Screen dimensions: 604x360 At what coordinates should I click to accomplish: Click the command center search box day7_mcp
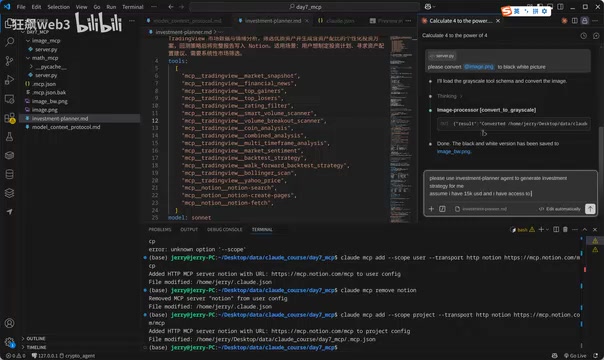point(304,7)
